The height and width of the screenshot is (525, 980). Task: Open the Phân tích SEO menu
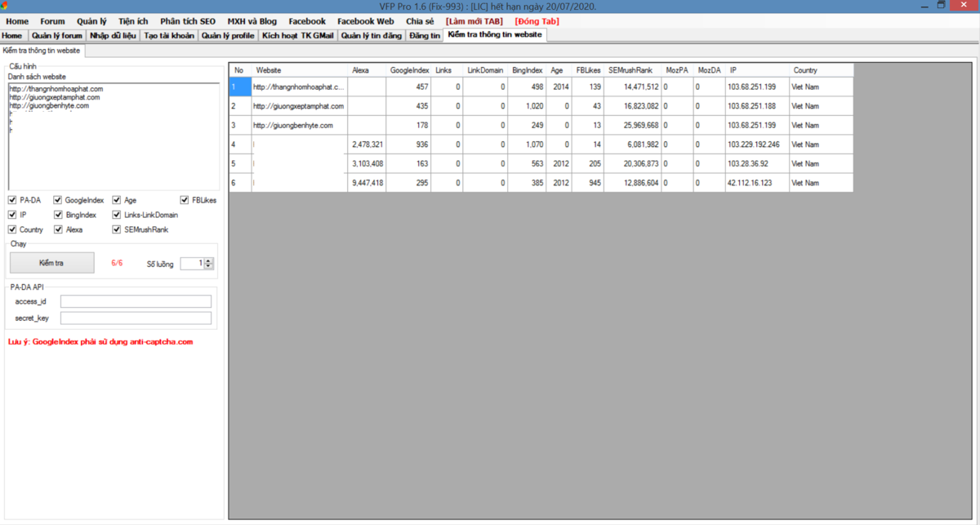187,21
